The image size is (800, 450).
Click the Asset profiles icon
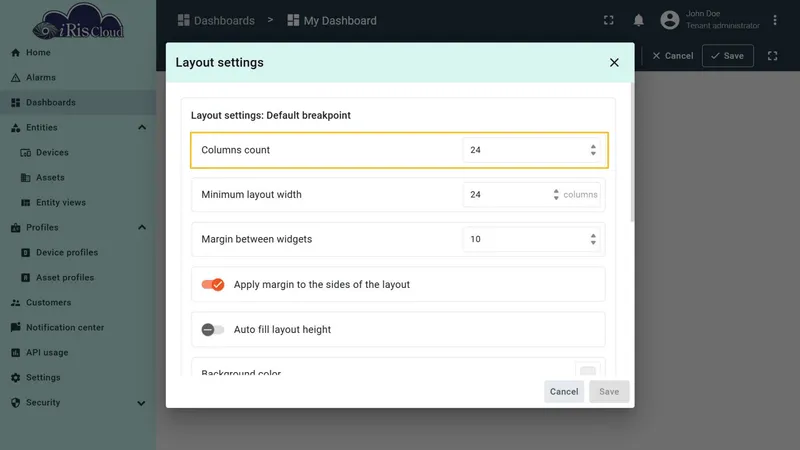click(x=26, y=278)
